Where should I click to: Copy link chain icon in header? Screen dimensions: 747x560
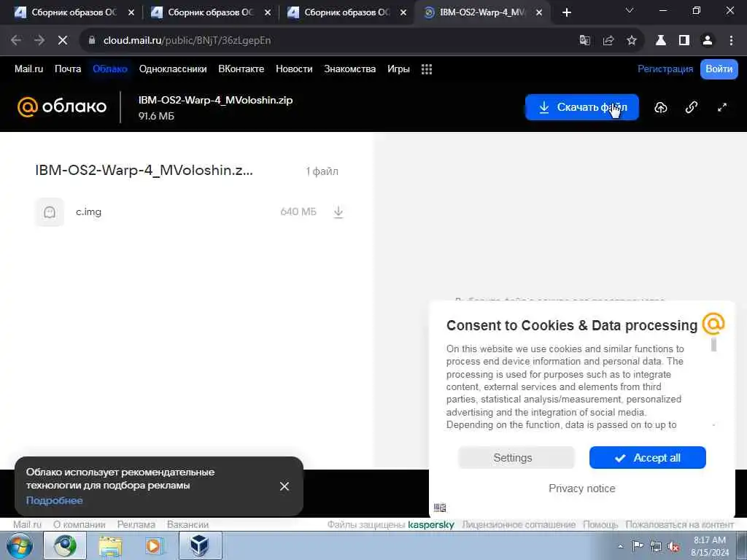[692, 108]
